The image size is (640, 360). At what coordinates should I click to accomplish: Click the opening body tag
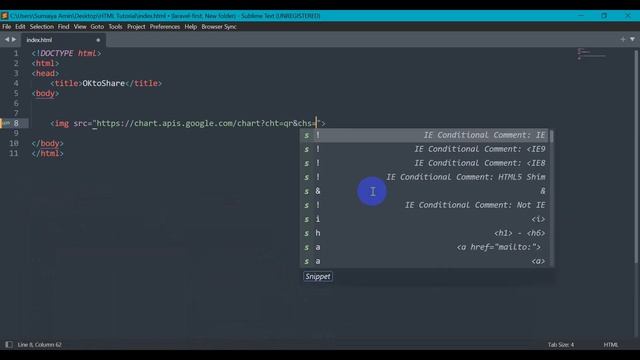[x=45, y=93]
